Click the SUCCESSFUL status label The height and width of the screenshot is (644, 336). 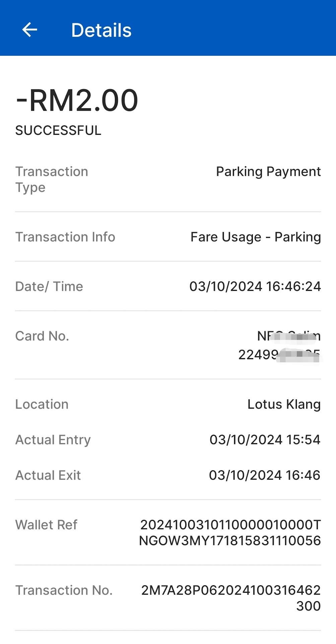58,130
